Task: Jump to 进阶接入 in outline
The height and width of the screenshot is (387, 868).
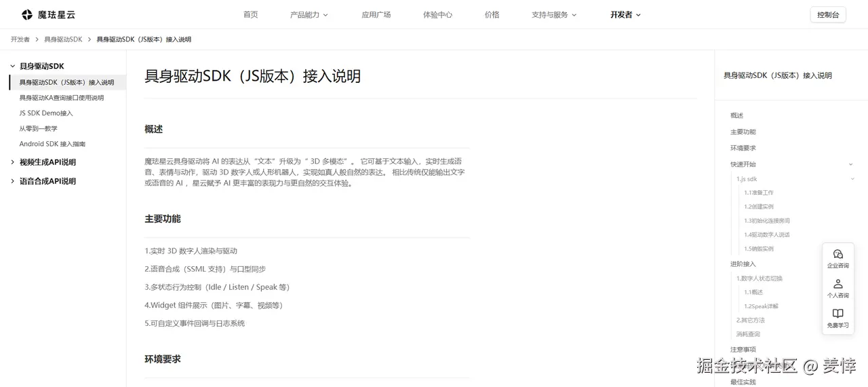Action: point(743,264)
